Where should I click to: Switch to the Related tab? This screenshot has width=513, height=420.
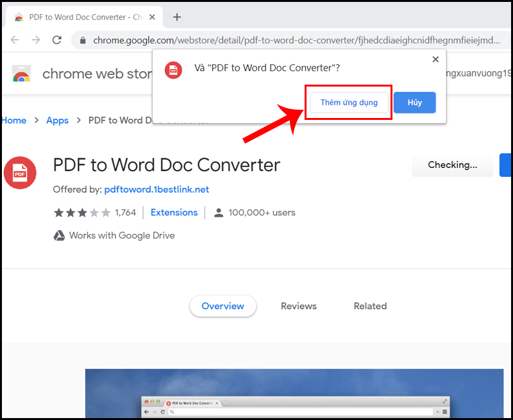[x=371, y=306]
